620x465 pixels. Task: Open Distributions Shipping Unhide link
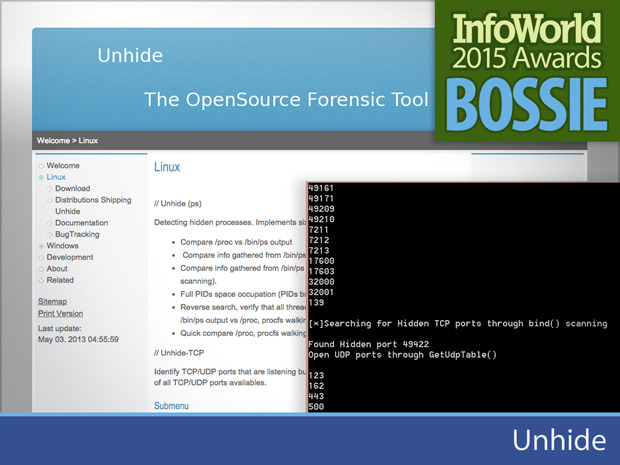coord(93,206)
